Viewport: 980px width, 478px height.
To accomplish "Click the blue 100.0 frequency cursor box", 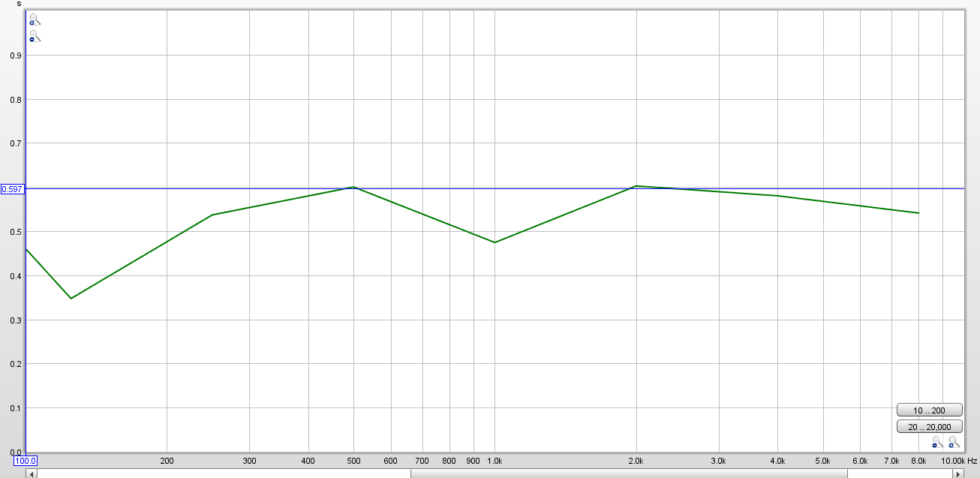I will (26, 460).
